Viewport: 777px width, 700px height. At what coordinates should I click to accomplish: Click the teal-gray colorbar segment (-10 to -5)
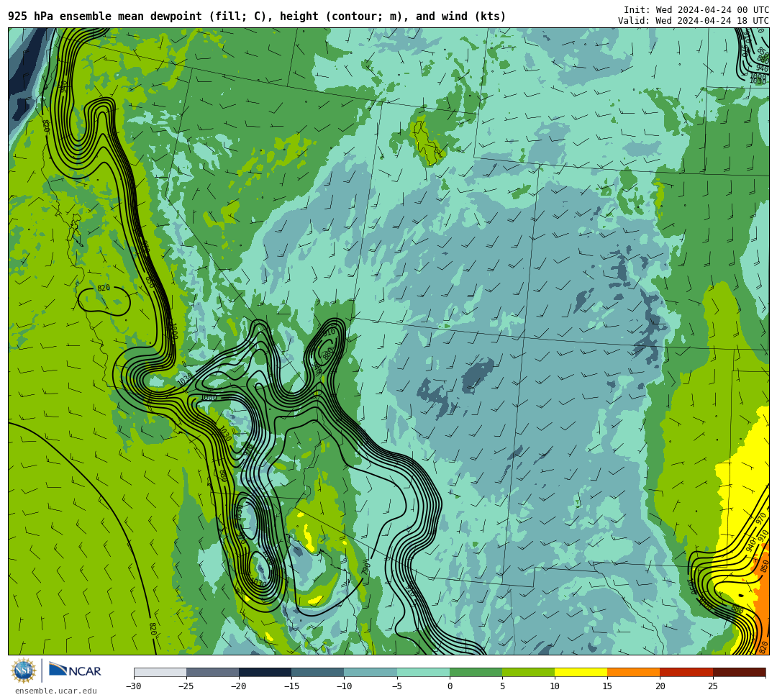coord(371,672)
